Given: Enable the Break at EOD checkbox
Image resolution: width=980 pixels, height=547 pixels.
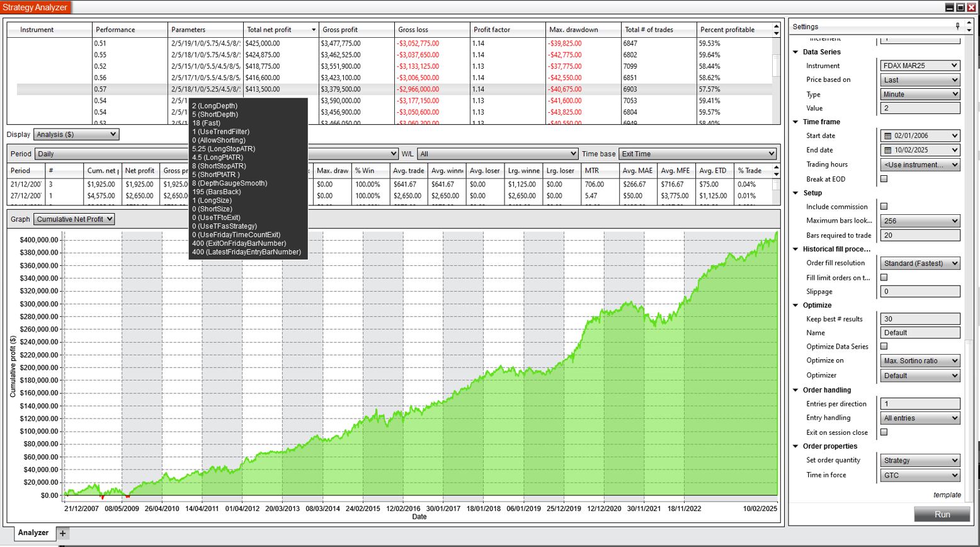Looking at the screenshot, I should [x=884, y=179].
